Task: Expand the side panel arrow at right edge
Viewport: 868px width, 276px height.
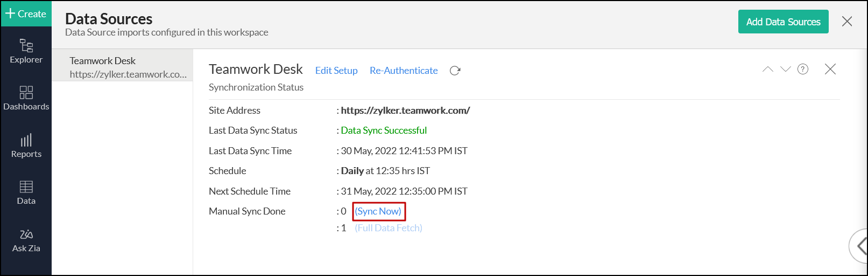Action: pyautogui.click(x=860, y=246)
